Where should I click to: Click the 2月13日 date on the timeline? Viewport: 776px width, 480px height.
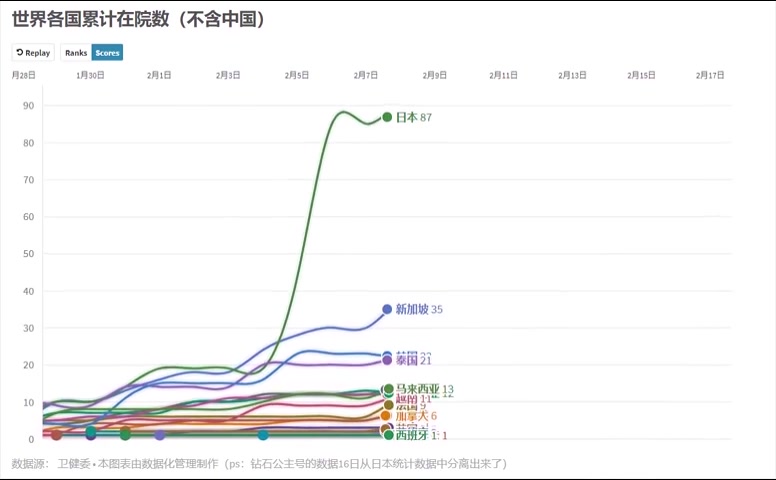coord(572,75)
